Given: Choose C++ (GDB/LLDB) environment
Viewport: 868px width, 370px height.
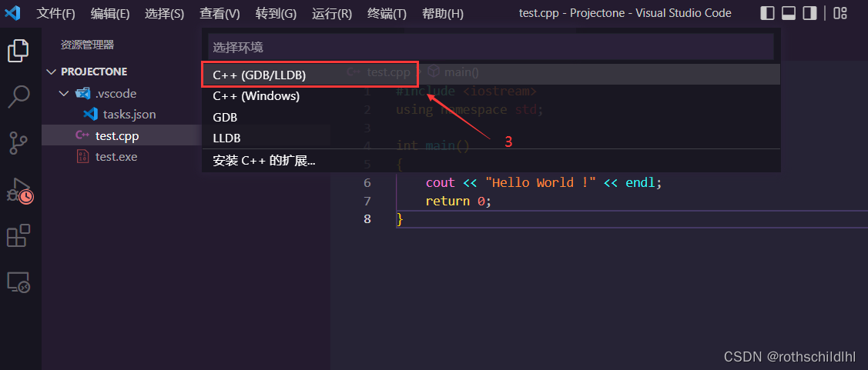Looking at the screenshot, I should (x=491, y=75).
